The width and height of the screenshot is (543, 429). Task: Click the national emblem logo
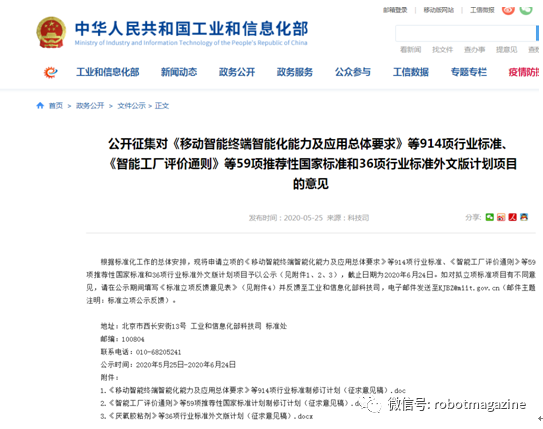tap(51, 33)
